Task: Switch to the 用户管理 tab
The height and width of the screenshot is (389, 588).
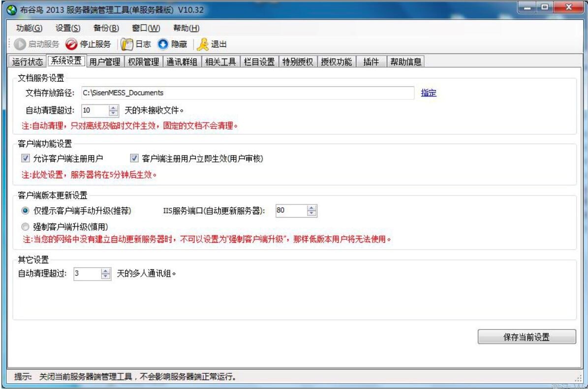Action: pos(105,62)
